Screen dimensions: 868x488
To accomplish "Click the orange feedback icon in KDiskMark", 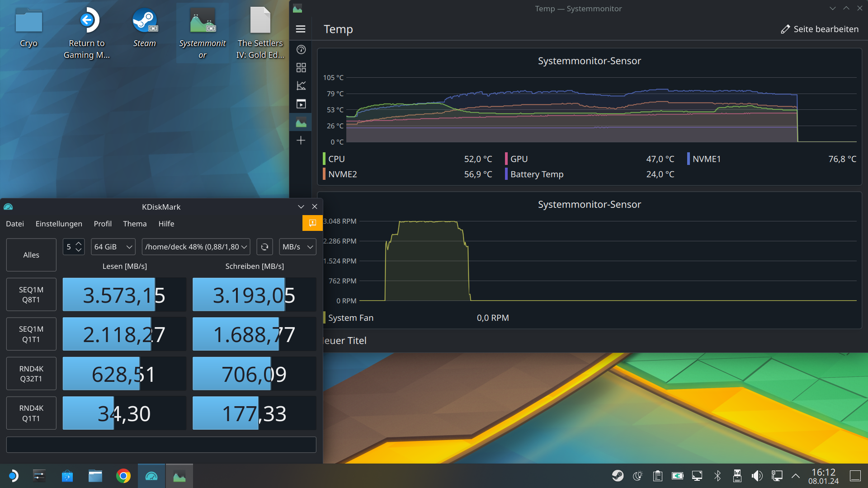I will (312, 223).
